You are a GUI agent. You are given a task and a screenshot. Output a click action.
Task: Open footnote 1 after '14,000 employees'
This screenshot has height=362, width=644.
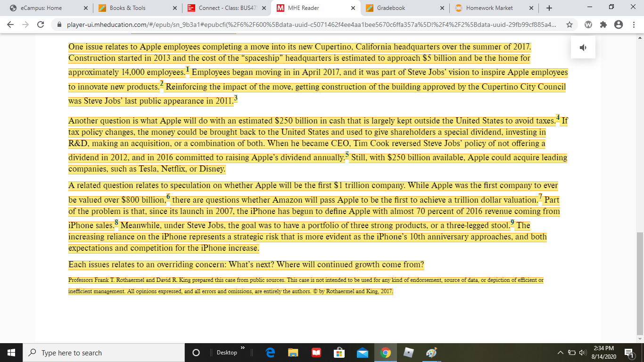pyautogui.click(x=188, y=70)
